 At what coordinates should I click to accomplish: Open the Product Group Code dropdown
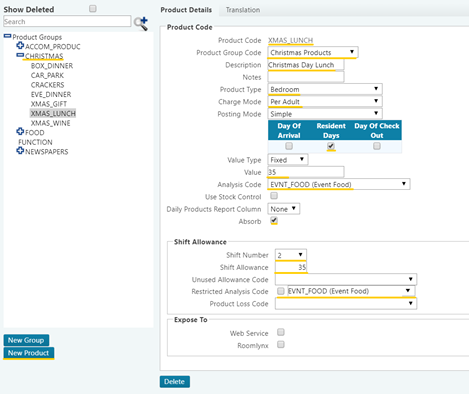(313, 52)
